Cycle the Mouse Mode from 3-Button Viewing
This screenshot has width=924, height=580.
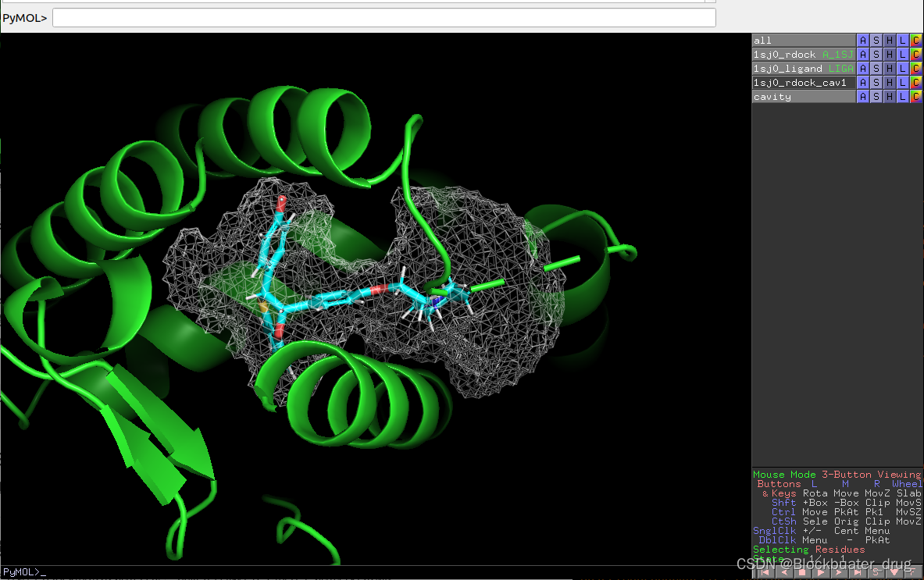[x=836, y=474]
